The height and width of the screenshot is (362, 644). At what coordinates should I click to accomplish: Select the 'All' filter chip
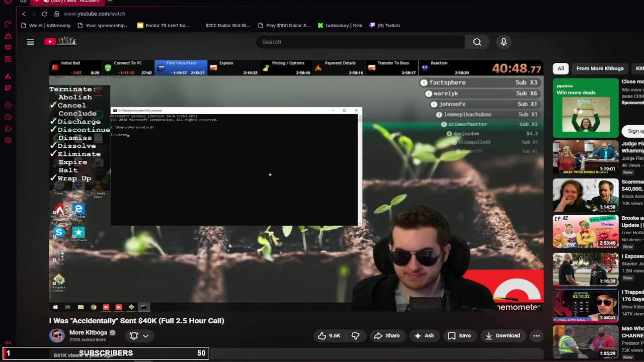point(560,68)
